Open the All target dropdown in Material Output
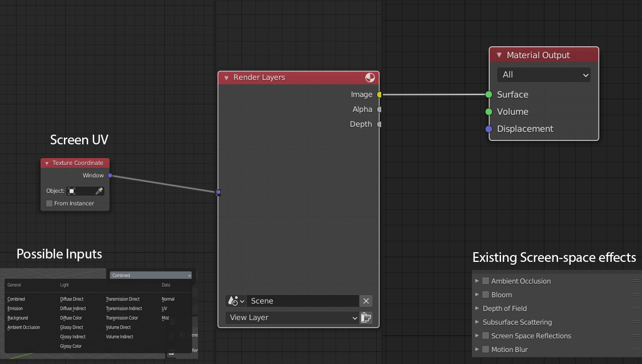The height and width of the screenshot is (364, 642). point(544,75)
